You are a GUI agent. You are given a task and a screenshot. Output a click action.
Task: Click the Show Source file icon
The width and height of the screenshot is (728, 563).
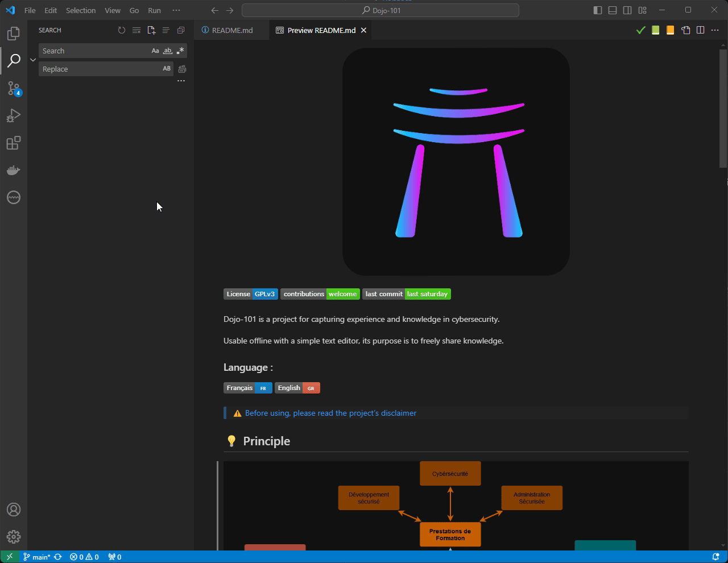[x=685, y=30]
